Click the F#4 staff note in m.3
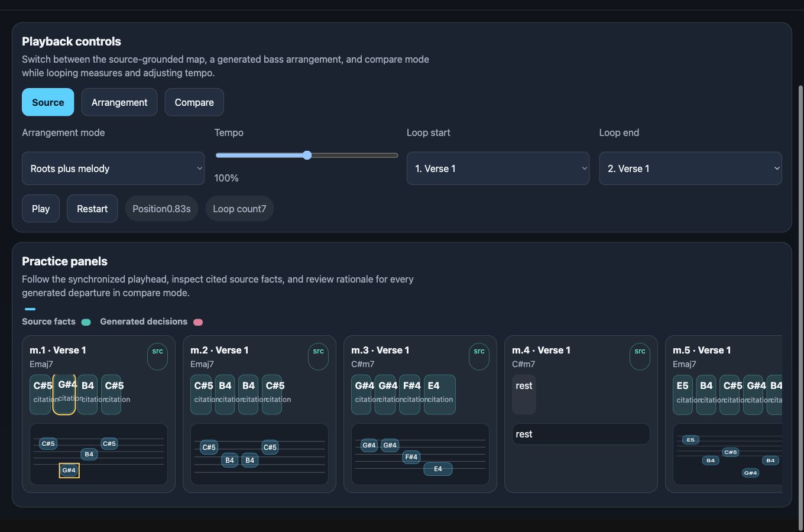The image size is (804, 532). [x=411, y=457]
